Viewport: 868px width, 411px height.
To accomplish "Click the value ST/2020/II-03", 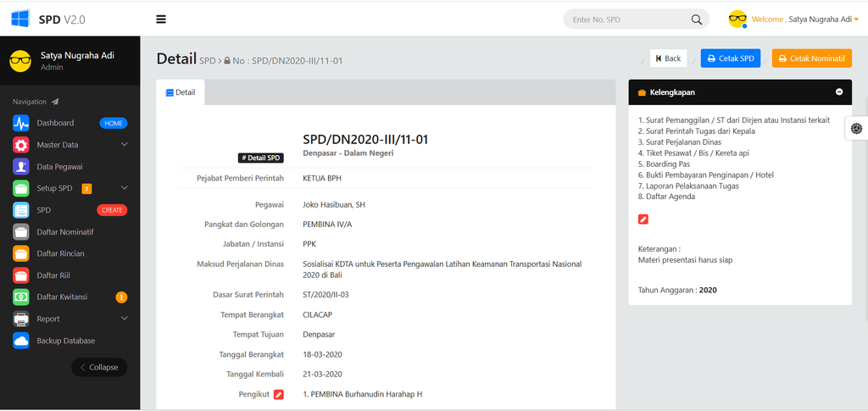I will (325, 295).
